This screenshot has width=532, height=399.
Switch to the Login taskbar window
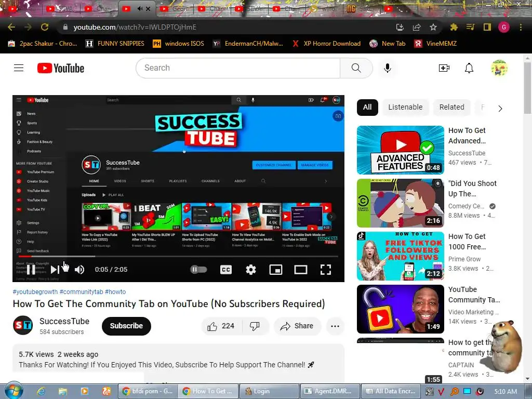click(270, 391)
